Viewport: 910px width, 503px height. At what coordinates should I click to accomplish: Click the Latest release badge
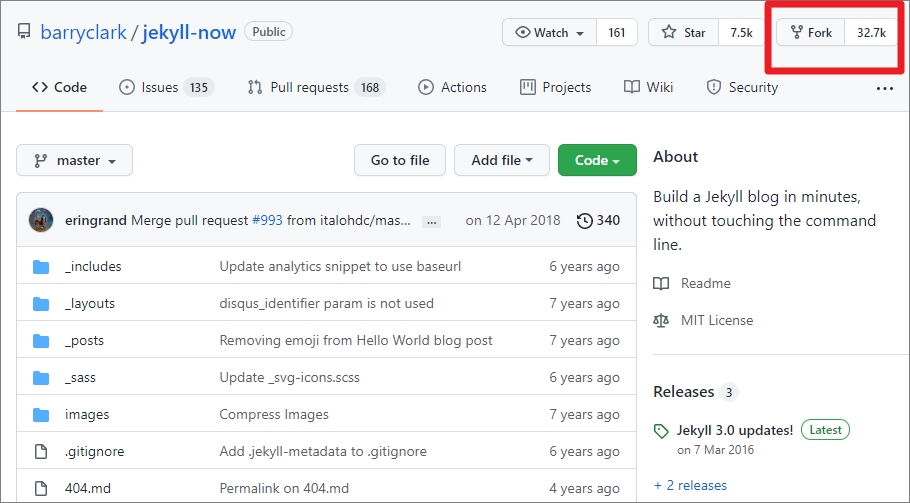click(x=825, y=430)
